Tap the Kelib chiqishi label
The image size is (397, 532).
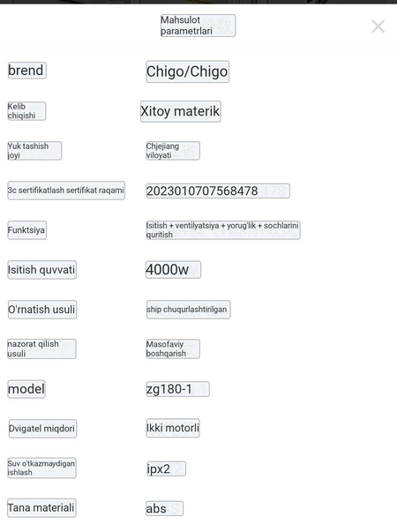click(x=26, y=111)
